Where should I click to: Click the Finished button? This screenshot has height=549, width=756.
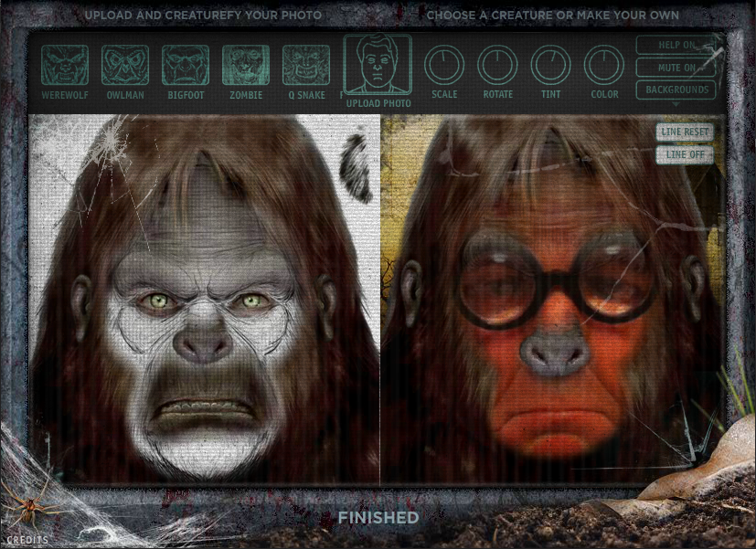click(x=378, y=518)
